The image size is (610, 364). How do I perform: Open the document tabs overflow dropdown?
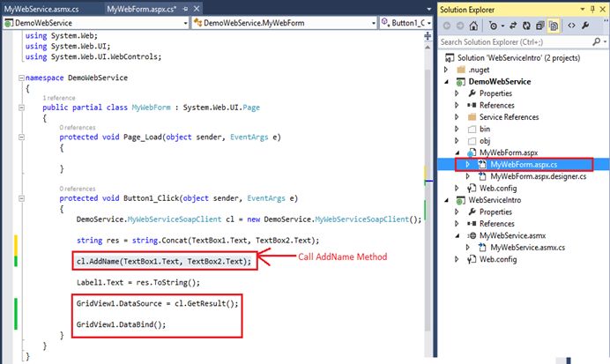pyautogui.click(x=429, y=9)
